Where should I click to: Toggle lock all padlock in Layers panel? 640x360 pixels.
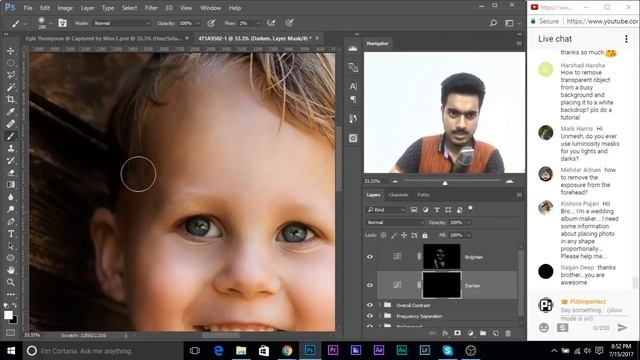click(425, 236)
